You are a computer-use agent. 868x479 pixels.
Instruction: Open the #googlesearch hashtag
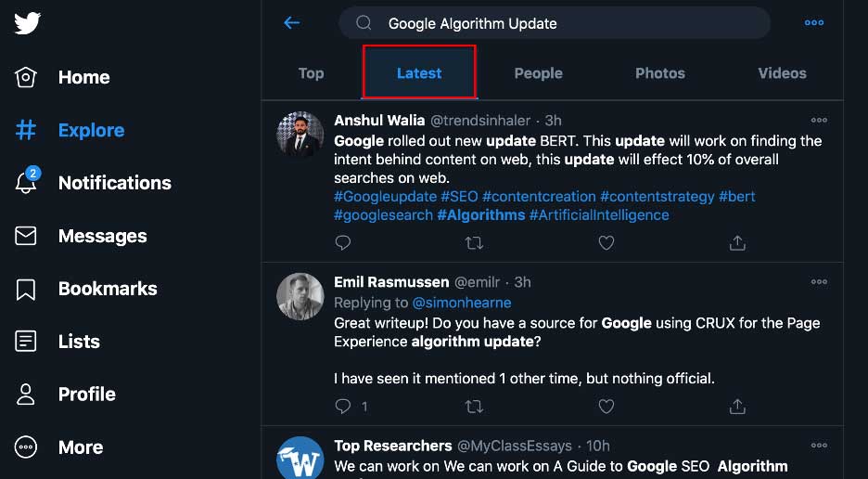point(383,215)
